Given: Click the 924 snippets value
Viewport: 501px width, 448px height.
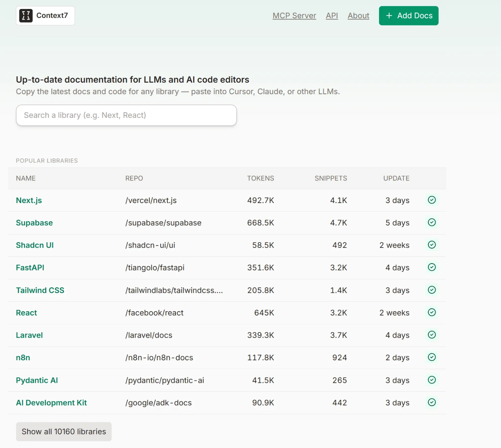Looking at the screenshot, I should (x=340, y=358).
